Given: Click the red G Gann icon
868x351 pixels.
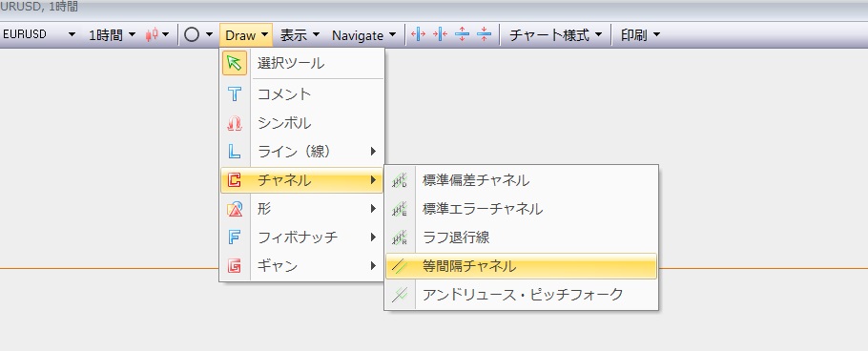Looking at the screenshot, I should pos(235,266).
